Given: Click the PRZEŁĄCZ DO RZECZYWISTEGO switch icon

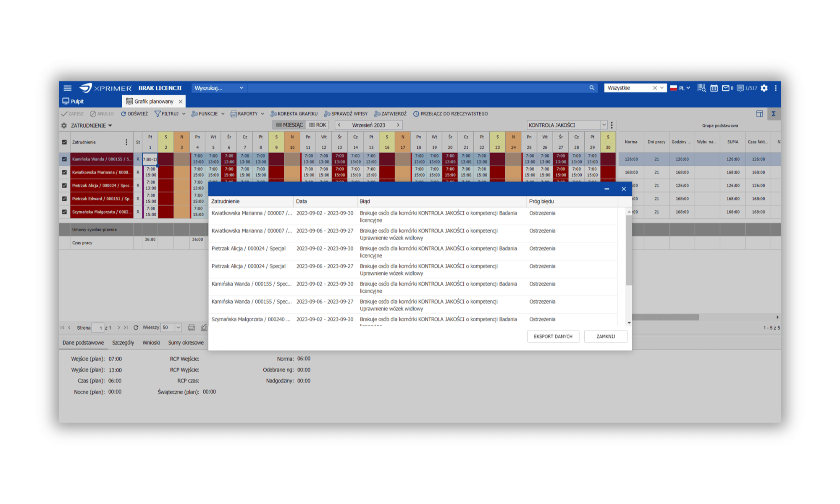Looking at the screenshot, I should 416,114.
